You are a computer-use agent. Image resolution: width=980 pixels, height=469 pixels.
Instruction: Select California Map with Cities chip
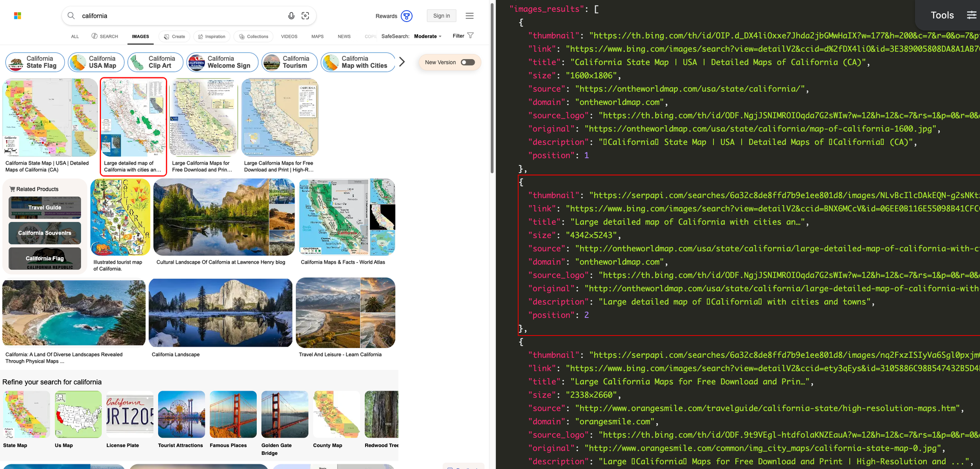click(358, 62)
